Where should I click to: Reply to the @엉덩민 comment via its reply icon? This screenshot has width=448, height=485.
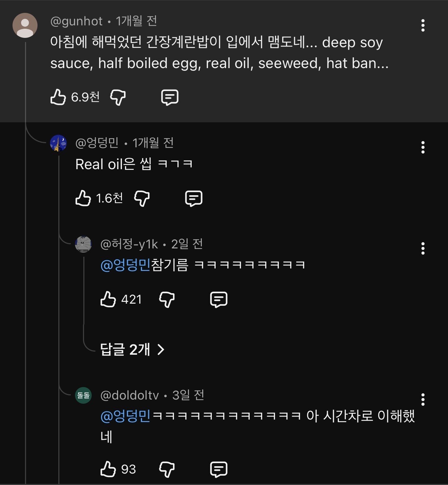click(194, 198)
